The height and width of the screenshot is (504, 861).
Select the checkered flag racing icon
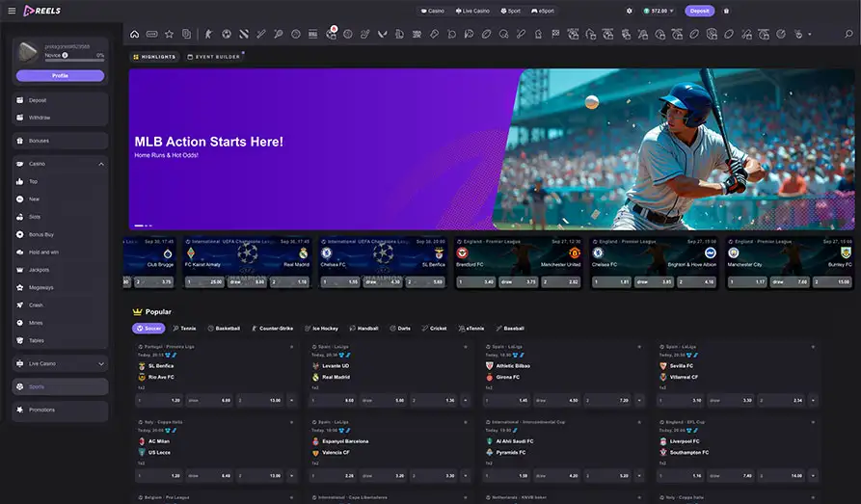click(x=555, y=34)
